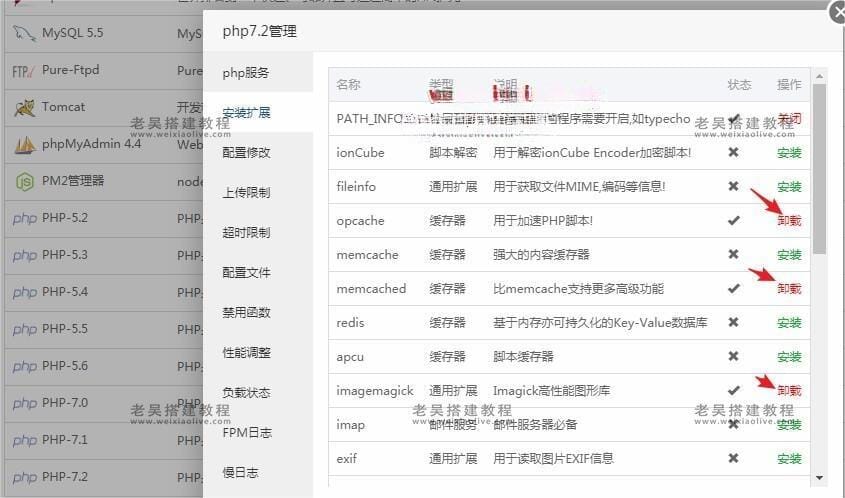The image size is (845, 498).
Task: Click the fileinfo status cross icon
Action: [x=733, y=186]
